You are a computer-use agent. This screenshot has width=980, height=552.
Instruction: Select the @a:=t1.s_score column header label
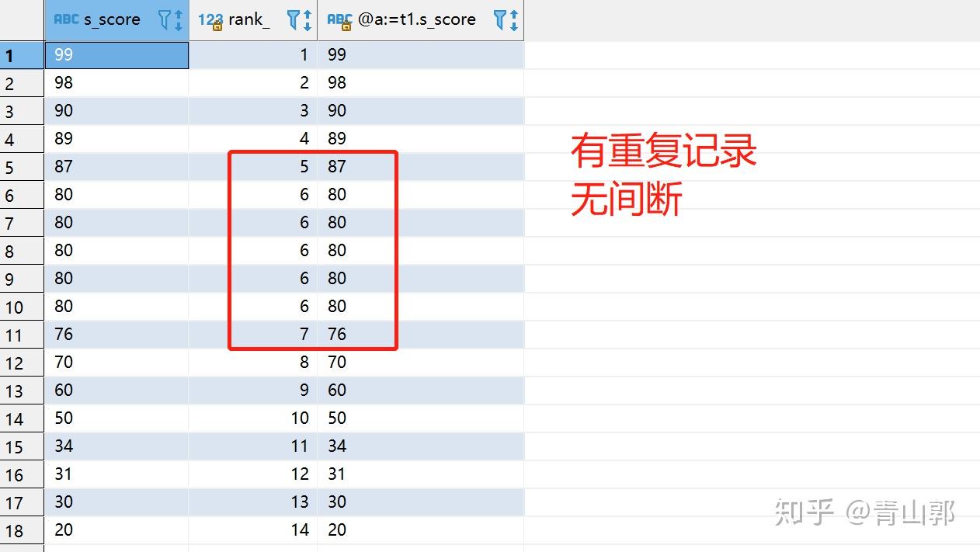pyautogui.click(x=417, y=20)
